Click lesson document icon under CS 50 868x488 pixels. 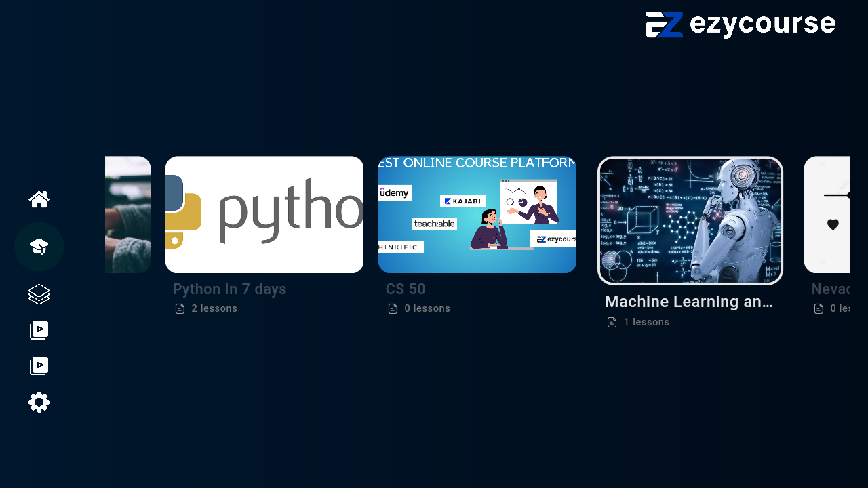393,309
